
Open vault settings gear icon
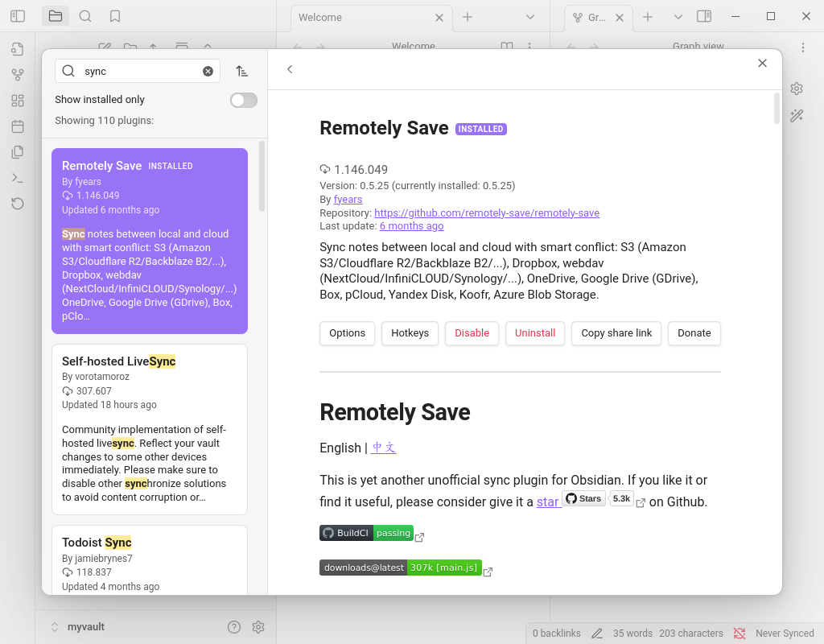(258, 627)
